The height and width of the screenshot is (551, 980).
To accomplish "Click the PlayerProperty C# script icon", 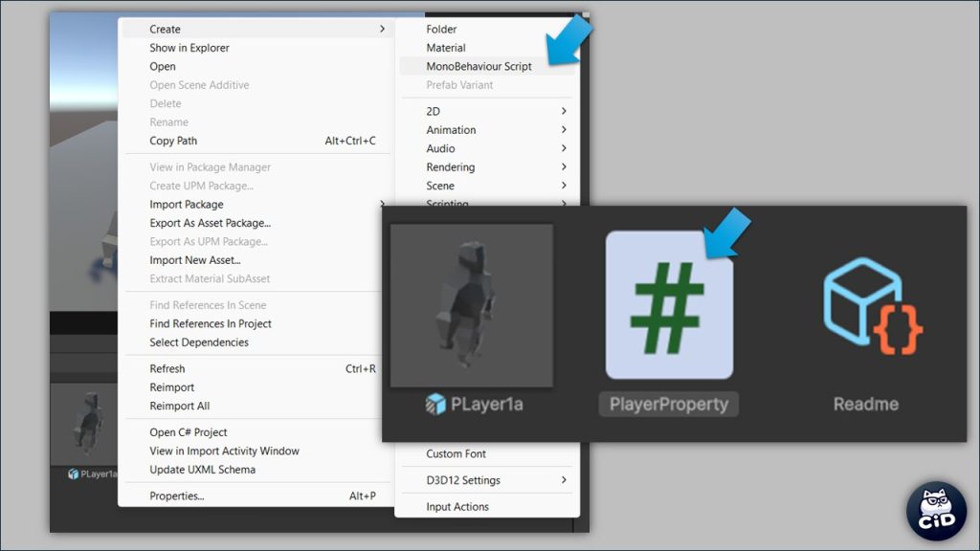I will coord(669,305).
